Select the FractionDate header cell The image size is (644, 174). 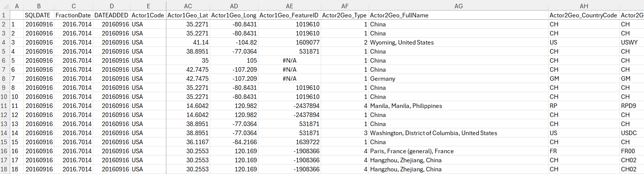point(73,15)
